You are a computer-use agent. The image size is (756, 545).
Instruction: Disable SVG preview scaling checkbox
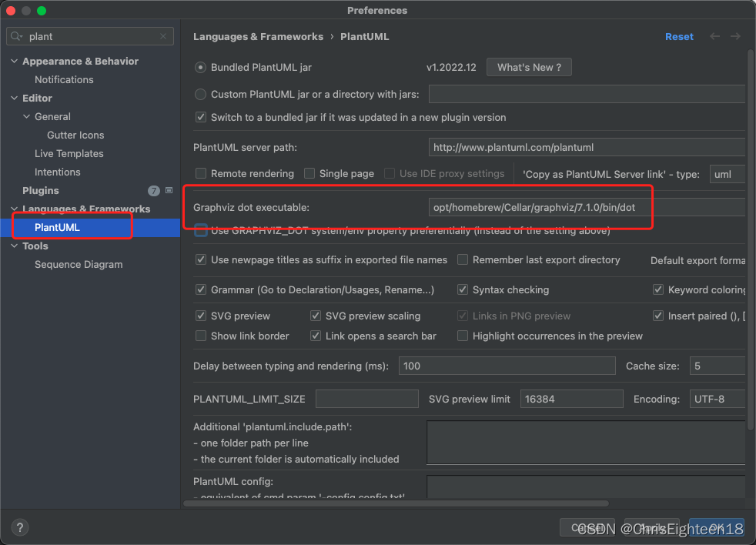click(316, 316)
